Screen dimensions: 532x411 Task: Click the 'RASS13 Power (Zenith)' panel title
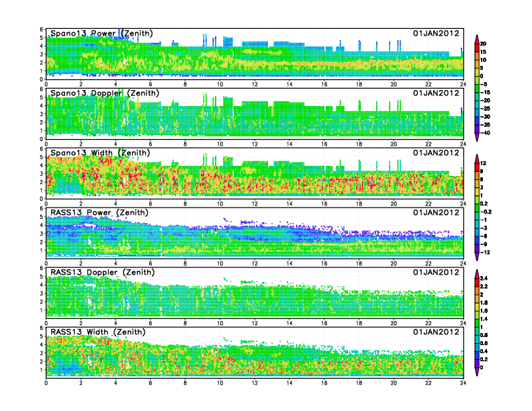pos(99,213)
